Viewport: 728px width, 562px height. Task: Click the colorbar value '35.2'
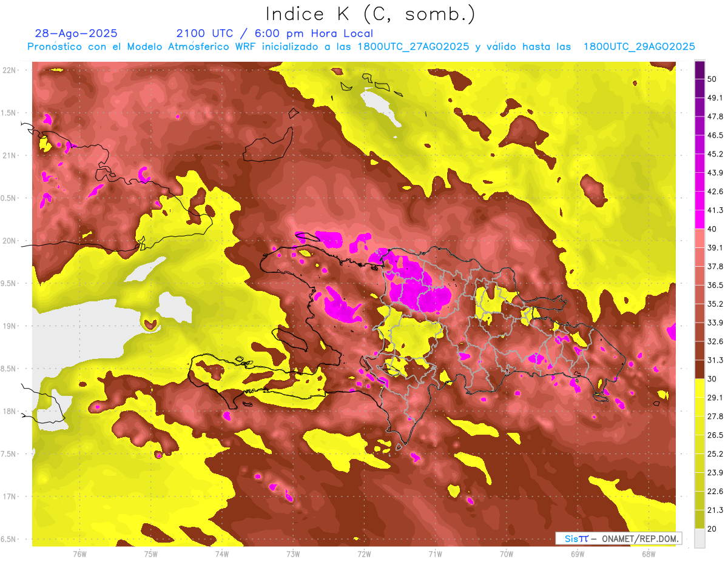[715, 304]
